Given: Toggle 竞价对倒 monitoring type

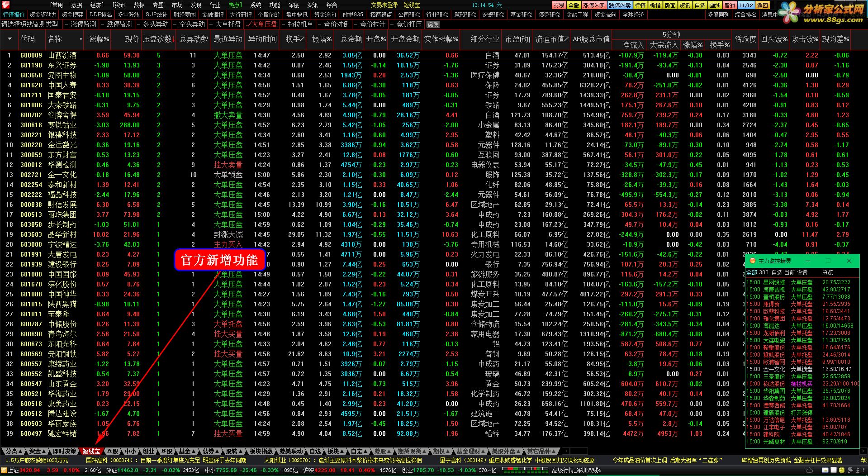Looking at the screenshot, I should tap(333, 24).
